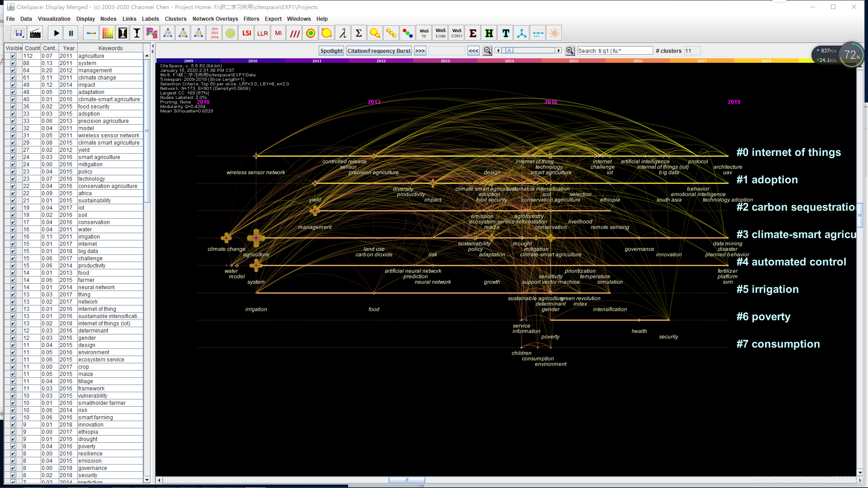Open the Network Overlays menu
The image size is (868, 488).
(215, 19)
